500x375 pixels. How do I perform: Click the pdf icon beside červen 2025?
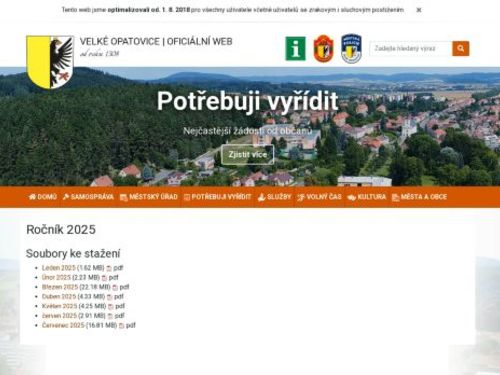[110, 316]
